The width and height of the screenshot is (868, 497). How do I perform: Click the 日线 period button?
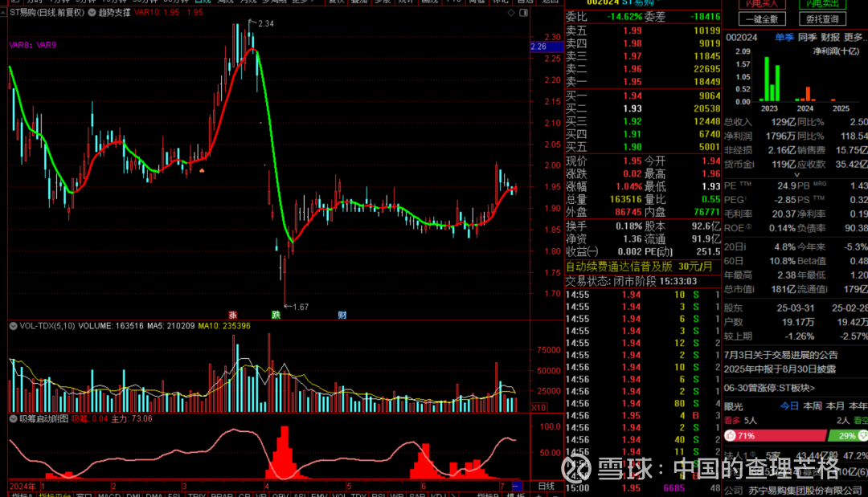[x=547, y=486]
